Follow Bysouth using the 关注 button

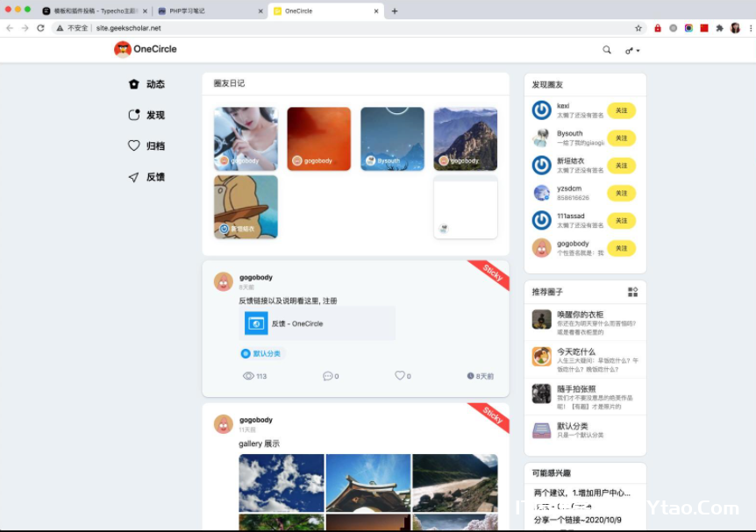point(621,138)
